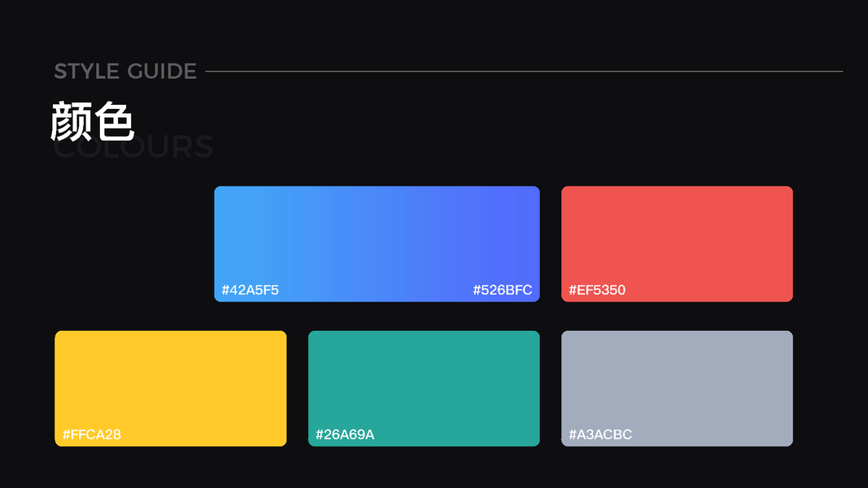Click the #42A5F5 hex label
This screenshot has height=488, width=868.
pyautogui.click(x=251, y=290)
